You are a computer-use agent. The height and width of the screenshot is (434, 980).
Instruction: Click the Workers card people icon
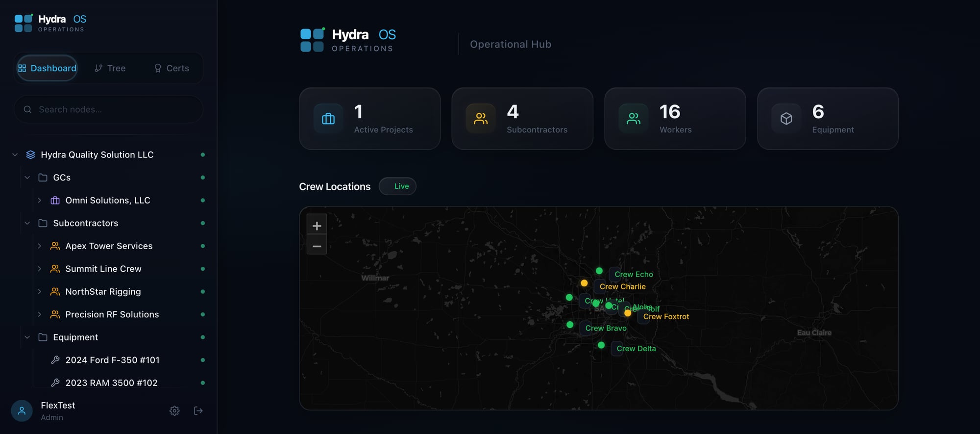click(x=634, y=119)
